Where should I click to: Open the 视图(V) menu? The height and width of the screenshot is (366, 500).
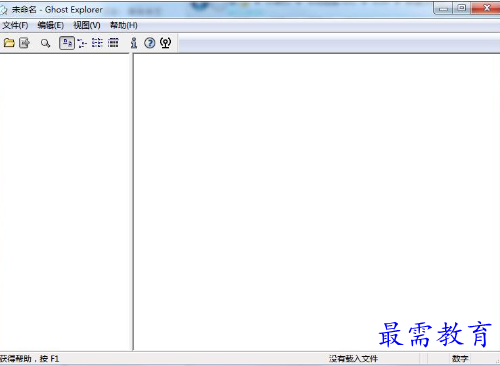[87, 25]
